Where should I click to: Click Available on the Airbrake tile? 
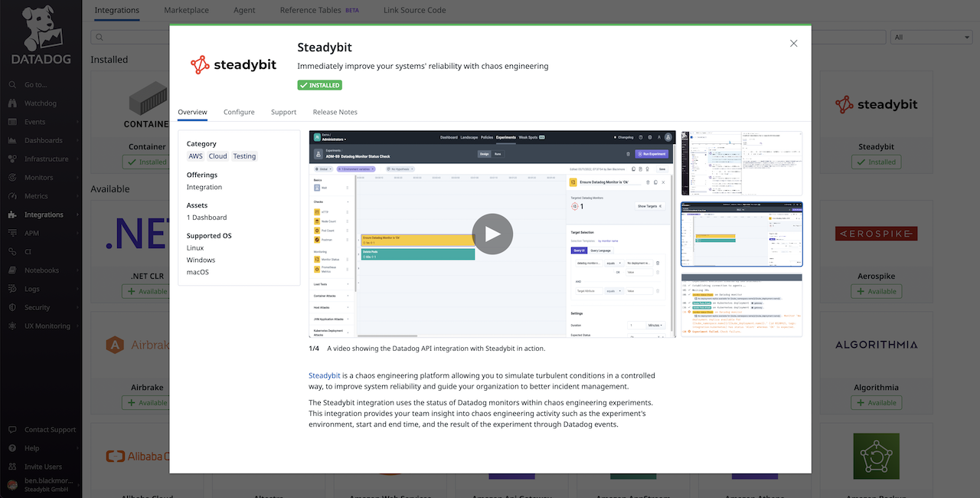click(147, 402)
